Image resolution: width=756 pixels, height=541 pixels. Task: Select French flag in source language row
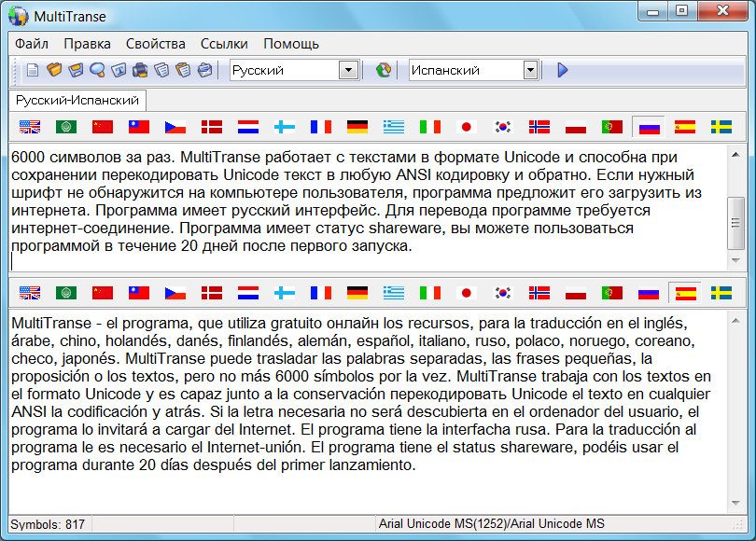(x=321, y=127)
